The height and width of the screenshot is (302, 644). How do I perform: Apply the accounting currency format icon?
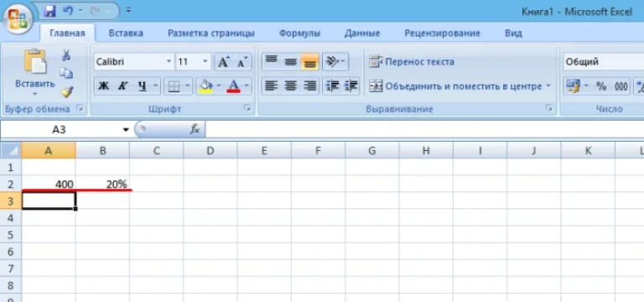pos(573,86)
